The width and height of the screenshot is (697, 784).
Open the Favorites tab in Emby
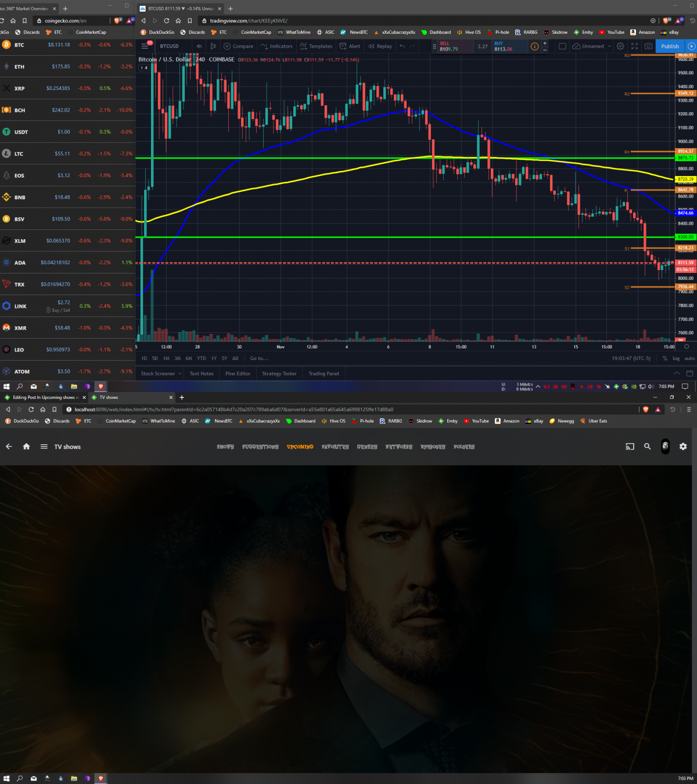click(x=335, y=447)
